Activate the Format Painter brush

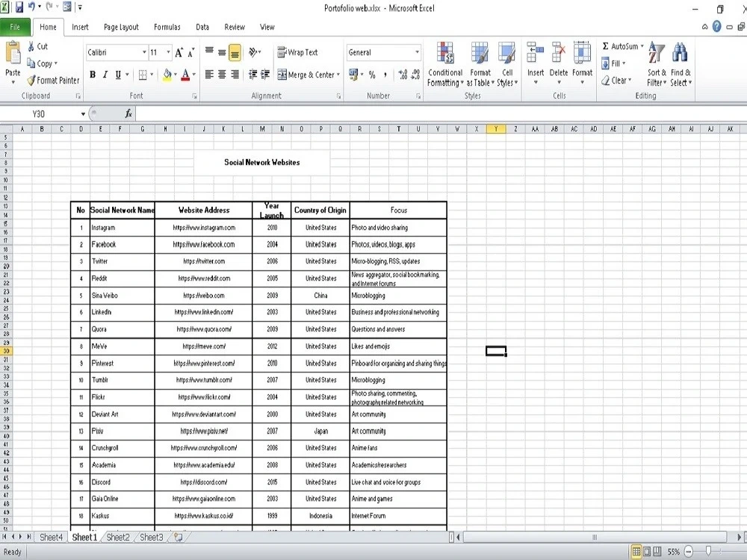31,81
